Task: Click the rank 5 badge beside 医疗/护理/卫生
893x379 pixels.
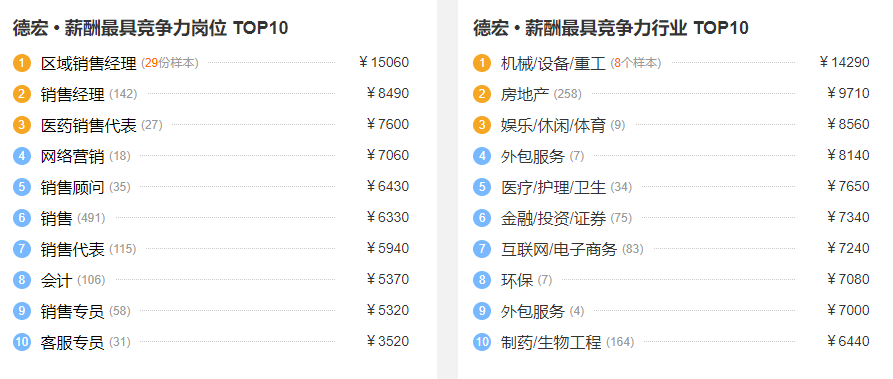Action: pyautogui.click(x=482, y=186)
